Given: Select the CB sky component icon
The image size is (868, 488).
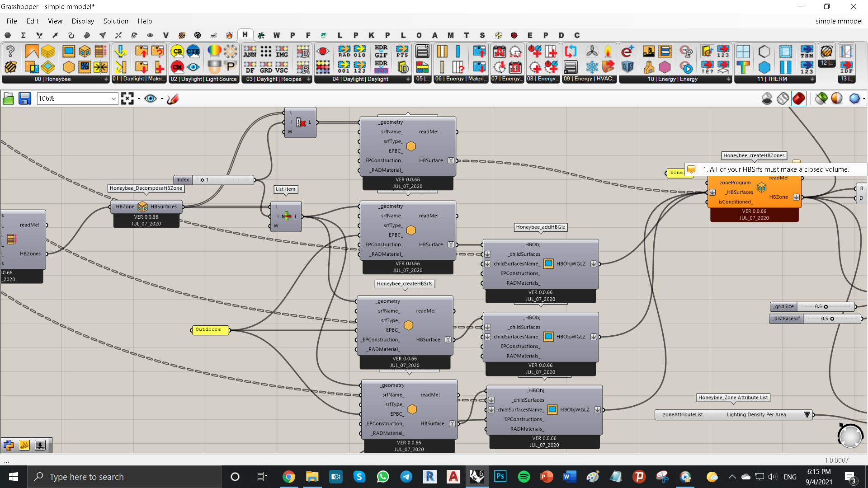Looking at the screenshot, I should (x=178, y=52).
